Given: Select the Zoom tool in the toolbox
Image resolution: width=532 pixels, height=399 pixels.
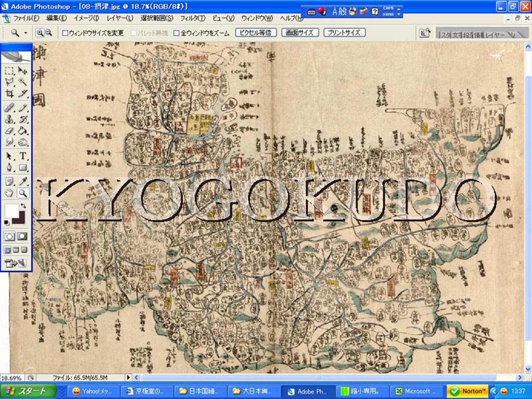Looking at the screenshot, I should pos(23,193).
